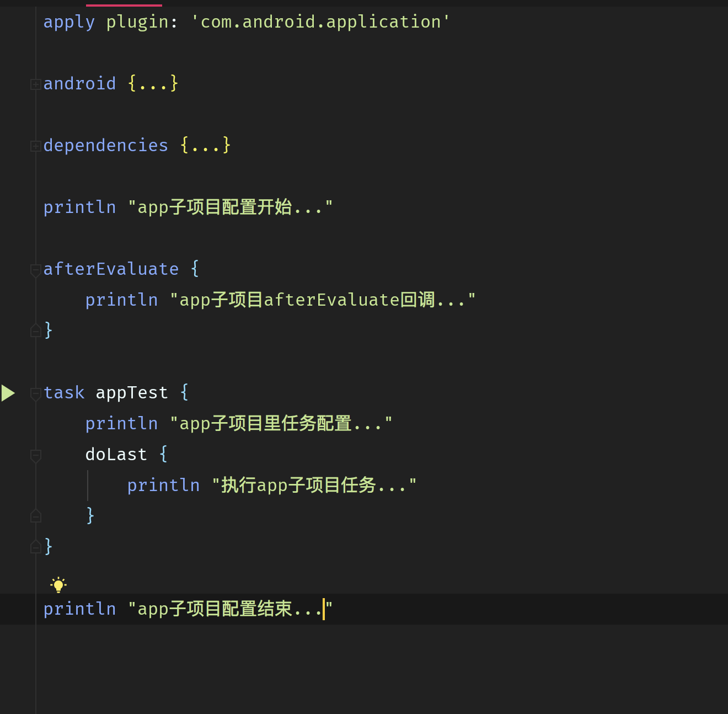728x714 pixels.
Task: Click the word 'apply' on first line
Action: pos(69,22)
